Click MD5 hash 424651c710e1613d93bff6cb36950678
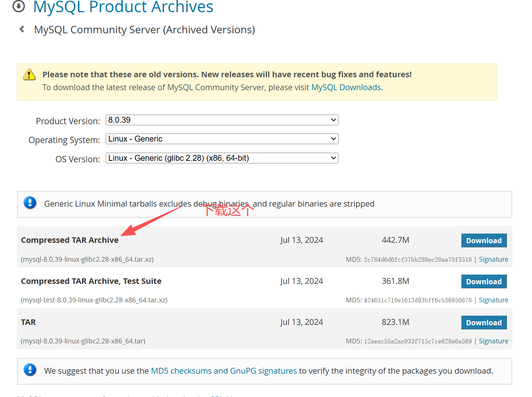 click(418, 300)
